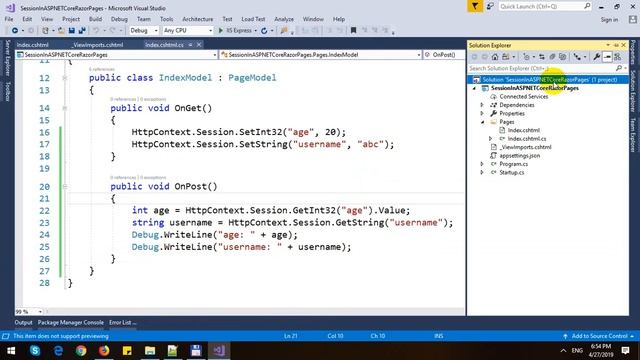
Task: Open the Edit menu
Action: coord(27,19)
